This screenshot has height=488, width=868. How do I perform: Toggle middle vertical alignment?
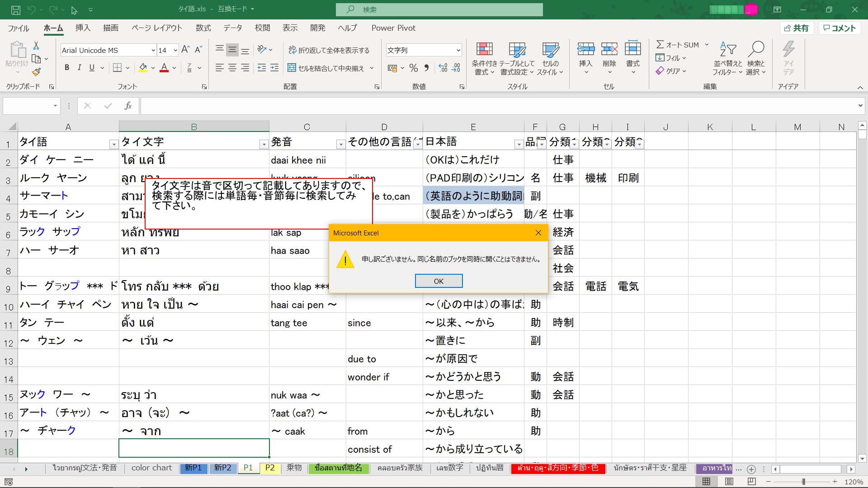click(x=232, y=50)
